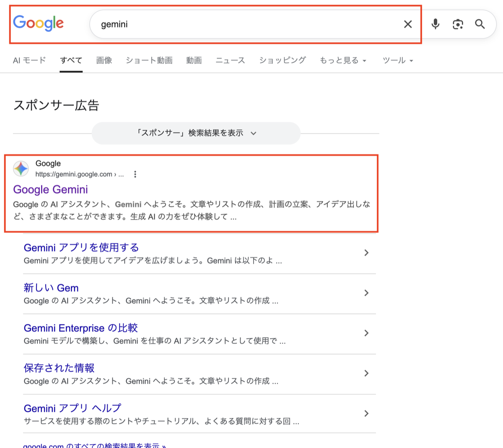Open the ツール dropdown
The width and height of the screenshot is (503, 448).
click(397, 60)
